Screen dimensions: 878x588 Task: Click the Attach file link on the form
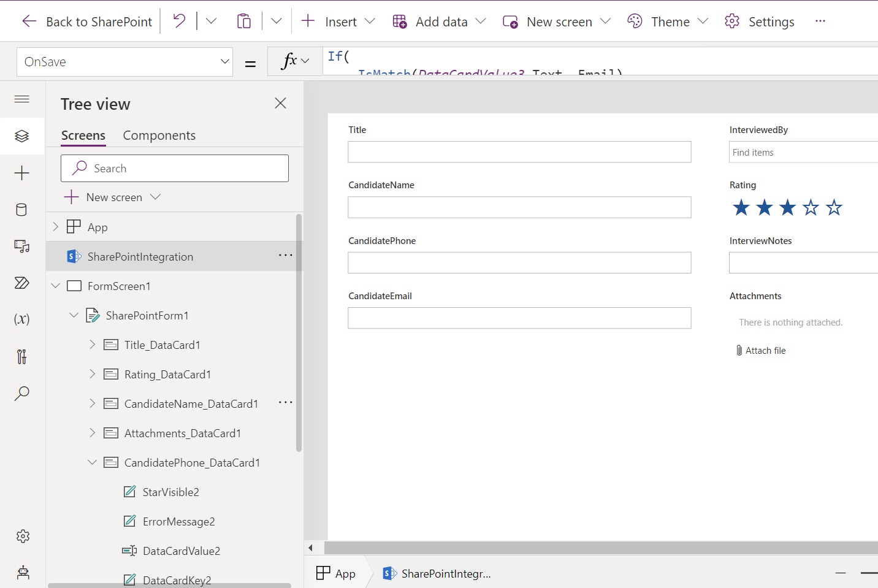pyautogui.click(x=765, y=350)
